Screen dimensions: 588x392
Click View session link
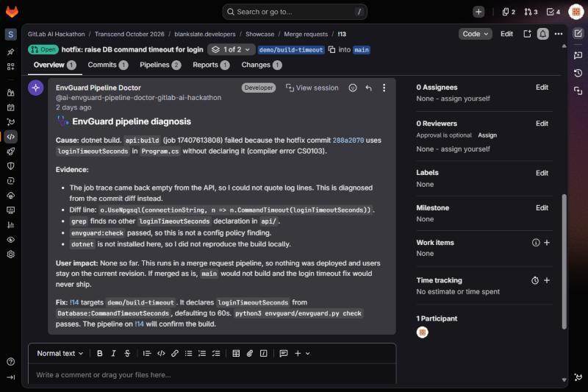pyautogui.click(x=312, y=88)
